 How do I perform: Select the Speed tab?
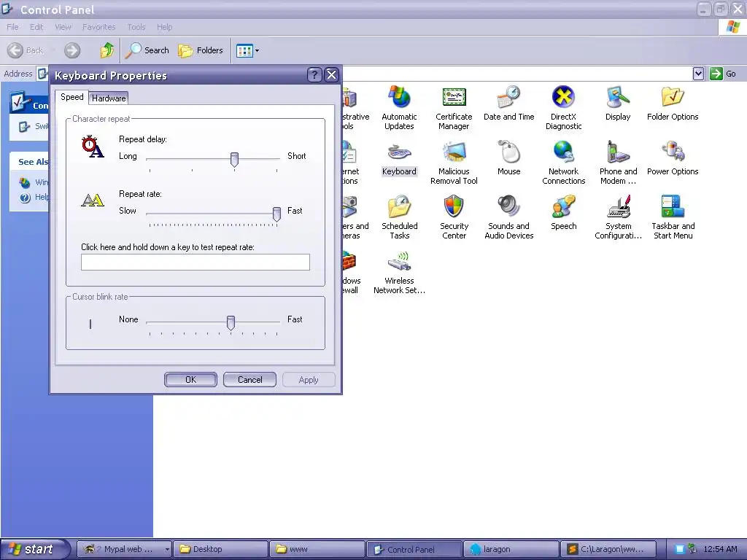point(72,97)
